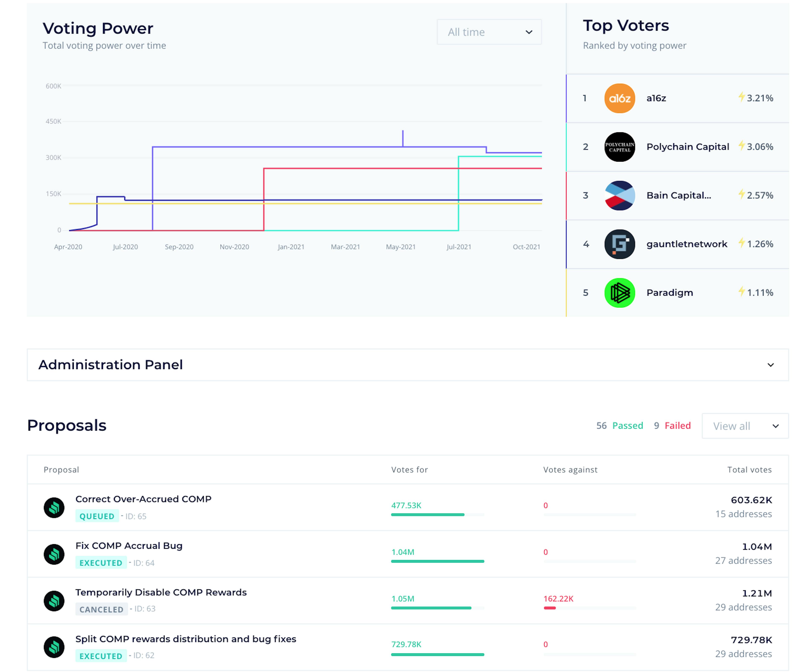805x672 pixels.
Task: Click the '600K' y-axis label
Action: (53, 86)
